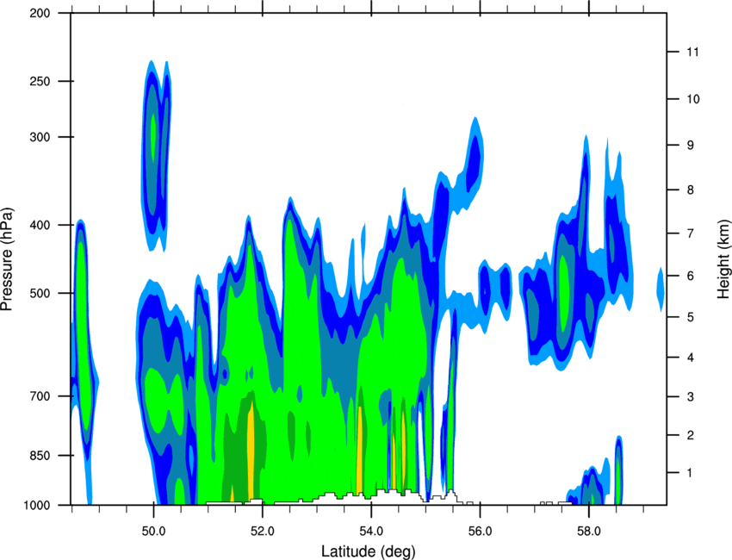The width and height of the screenshot is (732, 560).
Task: Click the 9 km height label
Action: tap(691, 146)
